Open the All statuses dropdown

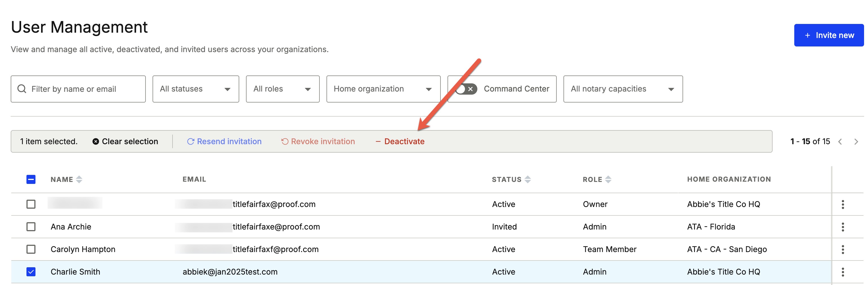[196, 89]
